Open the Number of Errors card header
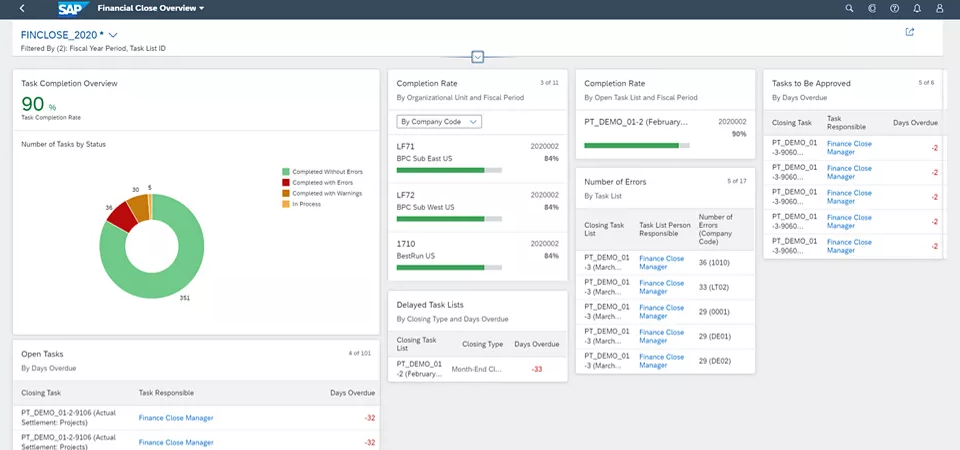Image resolution: width=960 pixels, height=450 pixels. click(x=615, y=182)
